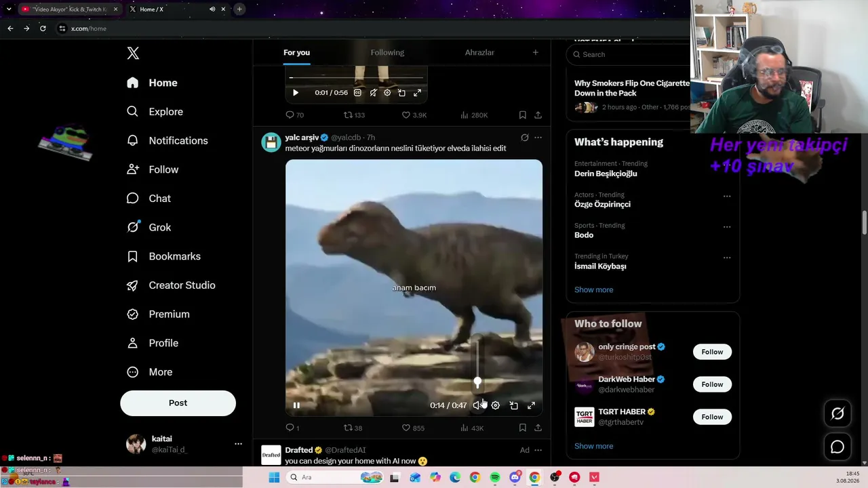This screenshot has height=488, width=868.
Task: Enable picture-in-picture on the 0:56 video
Action: 401,93
